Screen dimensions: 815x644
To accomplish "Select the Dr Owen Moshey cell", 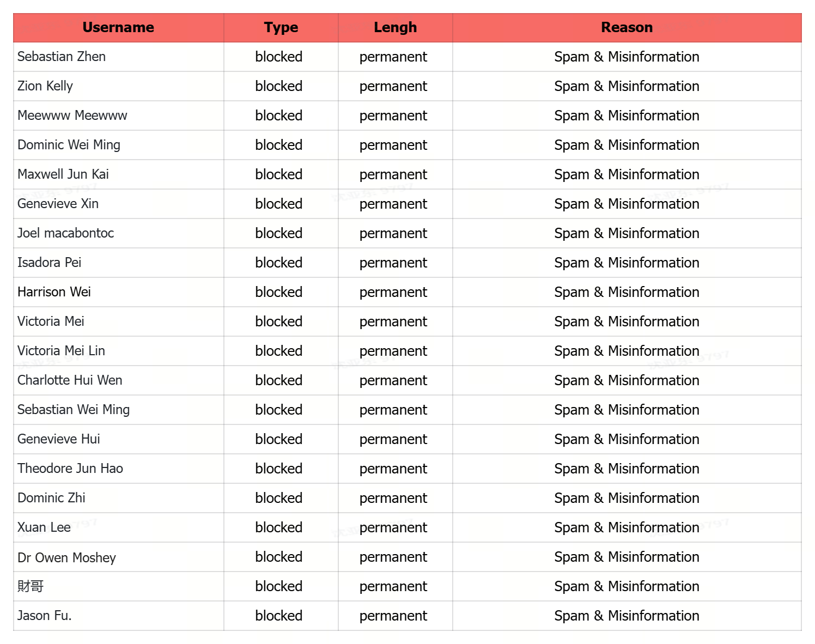I will (67, 558).
